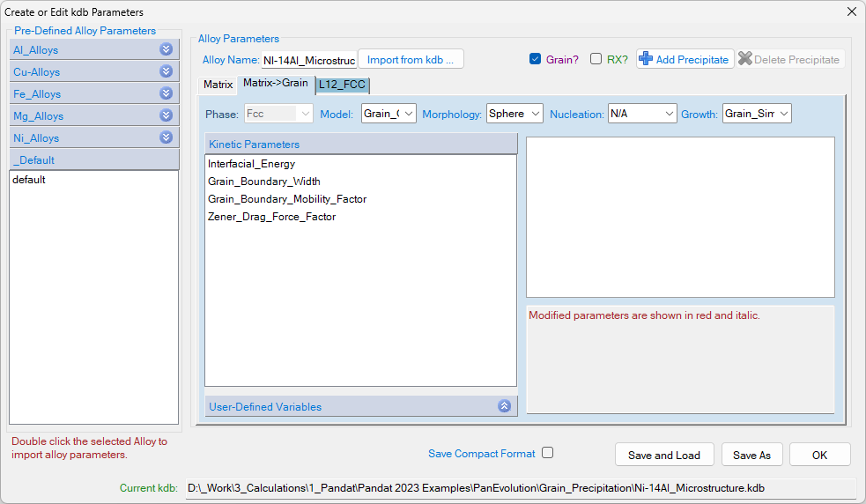Open the Nucleation dropdown showing N/A
The height and width of the screenshot is (504, 866).
point(642,114)
